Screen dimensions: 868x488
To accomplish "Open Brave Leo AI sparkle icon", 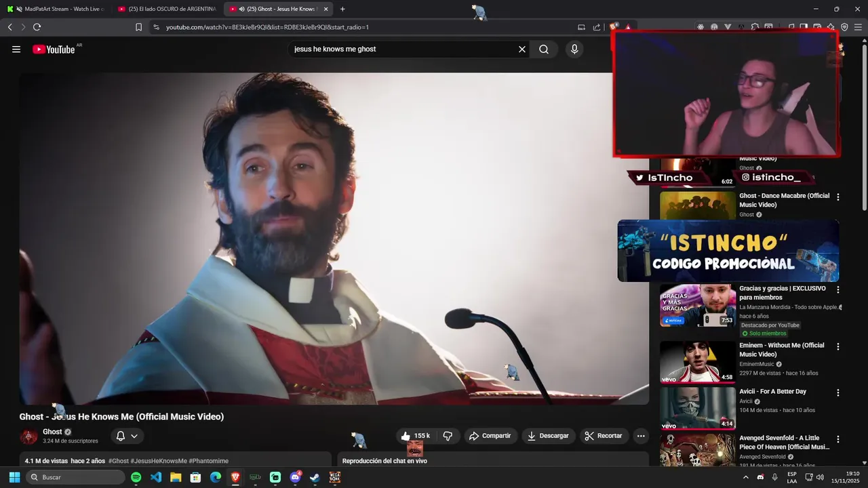I will click(x=831, y=27).
